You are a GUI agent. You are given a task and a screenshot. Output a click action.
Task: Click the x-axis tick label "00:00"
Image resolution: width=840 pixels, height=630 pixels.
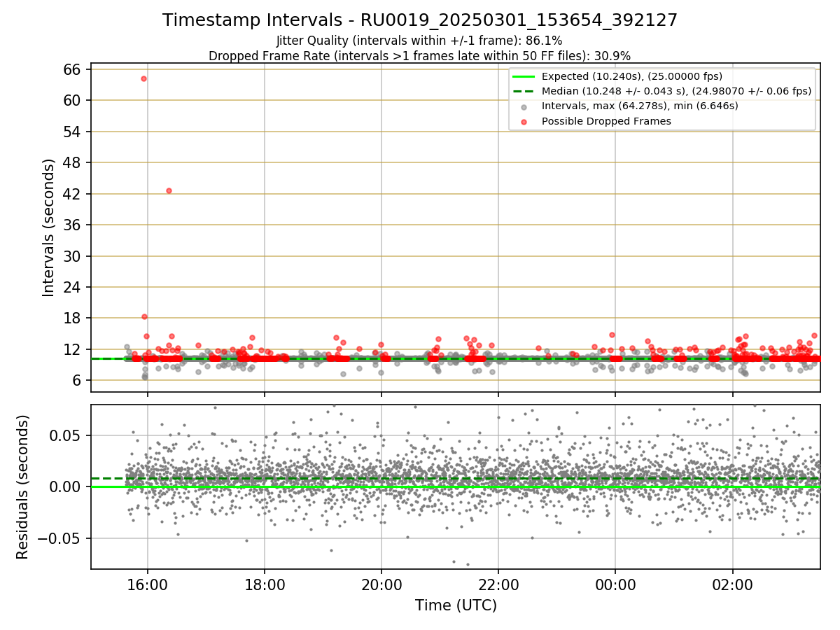click(615, 584)
